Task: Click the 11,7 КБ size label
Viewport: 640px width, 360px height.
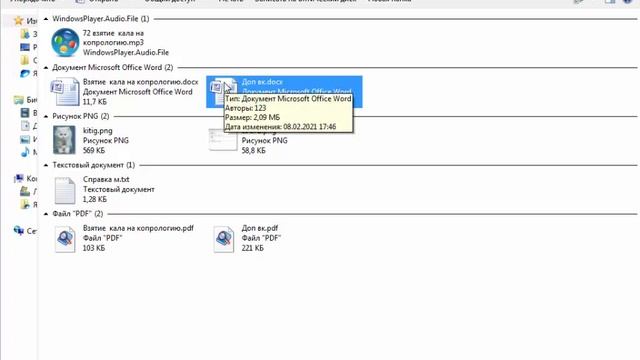Action: [95, 102]
